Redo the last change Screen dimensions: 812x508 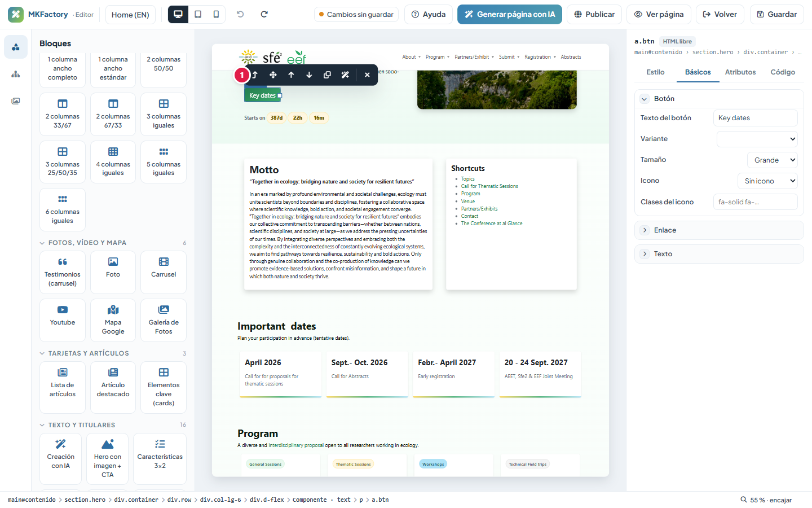click(264, 14)
